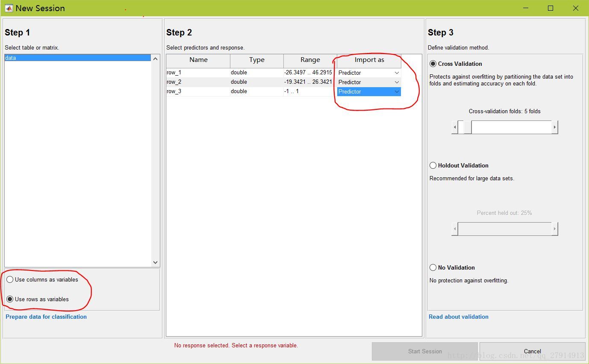
Task: Click the Import as column header
Action: click(x=369, y=60)
